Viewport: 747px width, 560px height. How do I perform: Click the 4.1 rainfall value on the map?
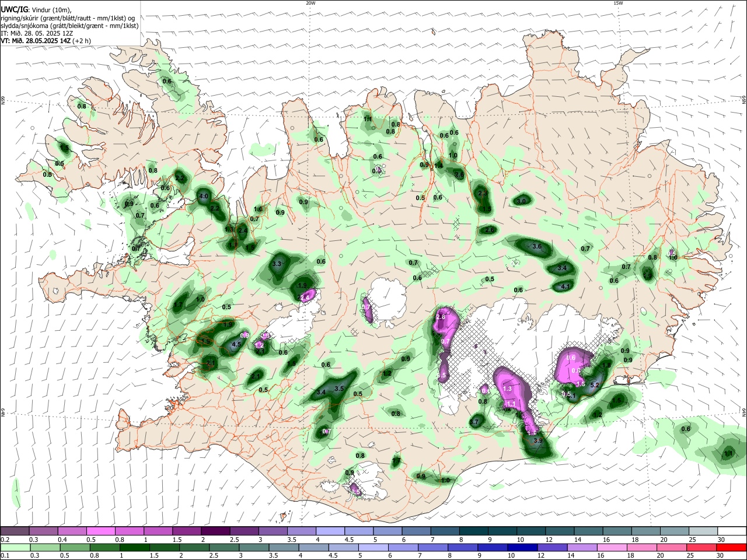(x=565, y=287)
